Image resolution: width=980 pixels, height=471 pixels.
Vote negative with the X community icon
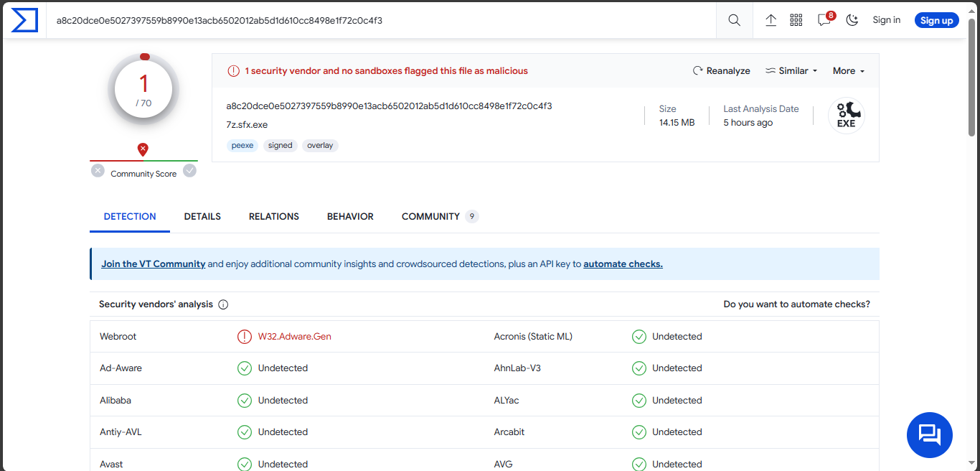(x=98, y=170)
